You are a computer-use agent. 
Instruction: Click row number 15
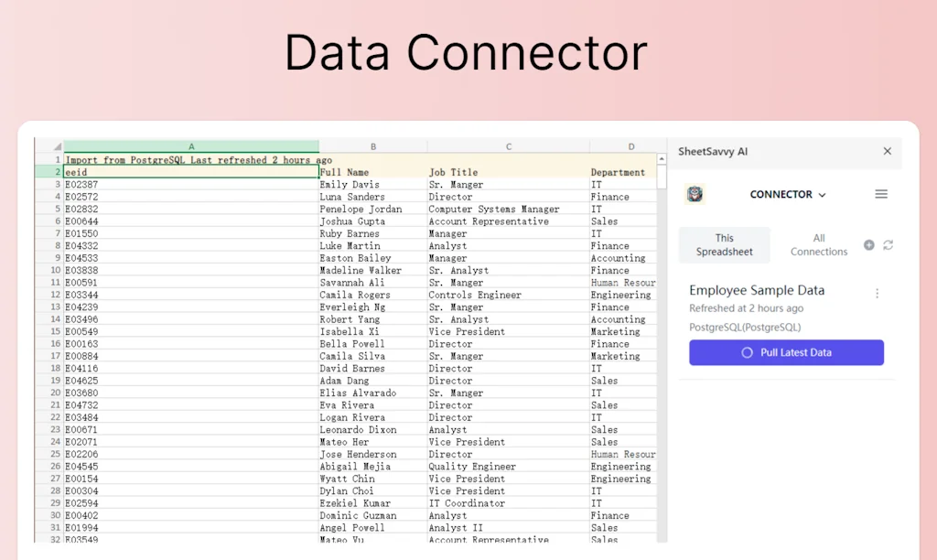pyautogui.click(x=54, y=331)
